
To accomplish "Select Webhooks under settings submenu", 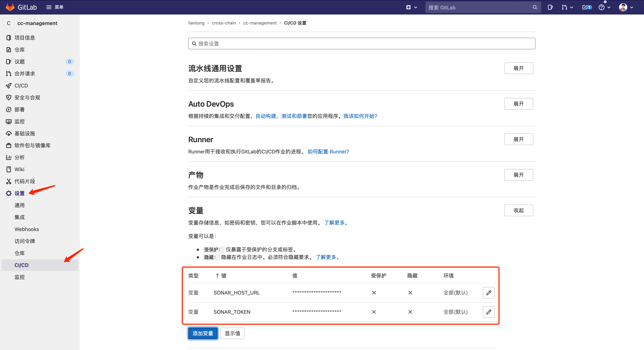I will point(27,229).
